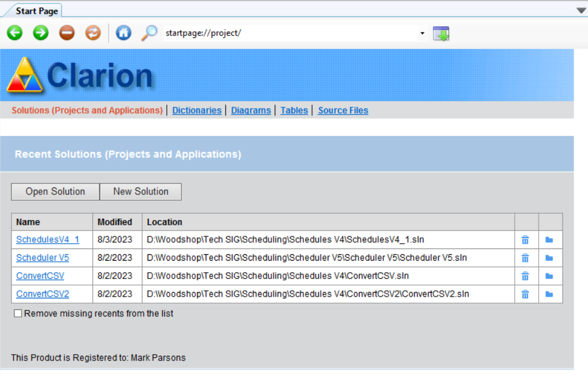Screen dimensions: 588x375
Task: Click the Clarion logo
Action: pyautogui.click(x=24, y=74)
